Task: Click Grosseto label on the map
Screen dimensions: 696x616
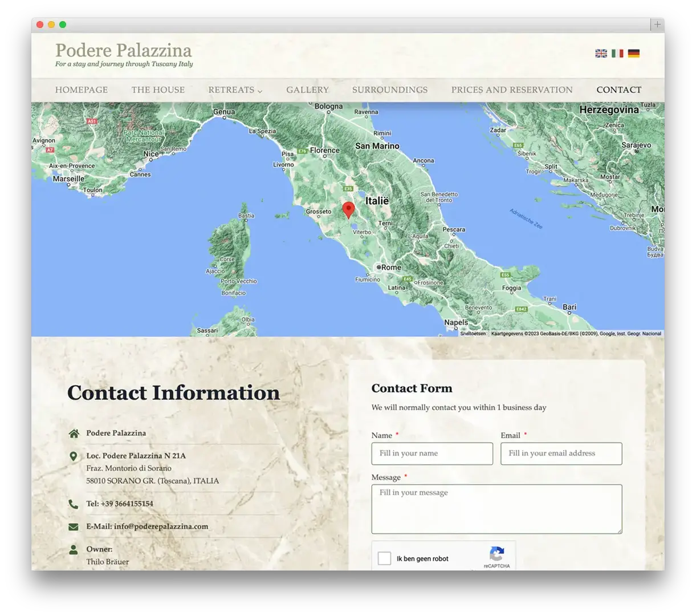Action: (x=319, y=212)
